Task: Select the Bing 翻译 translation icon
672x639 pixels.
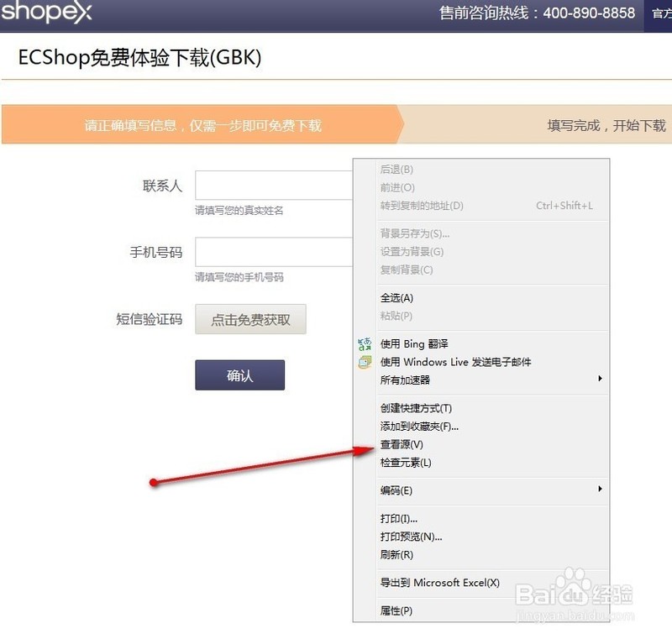Action: point(363,343)
